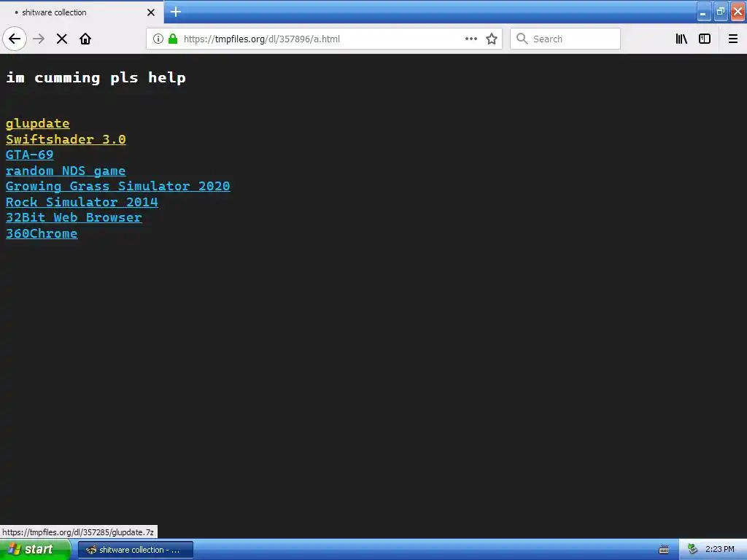747x560 pixels.
Task: Focus the Search box
Action: pyautogui.click(x=565, y=39)
